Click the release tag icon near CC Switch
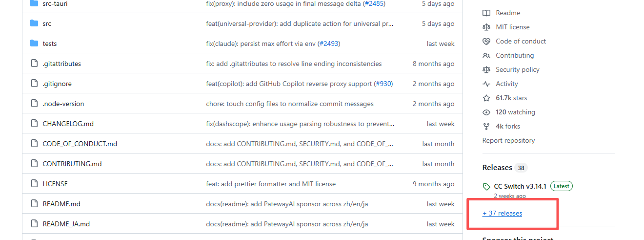This screenshot has height=240, width=644. [486, 187]
